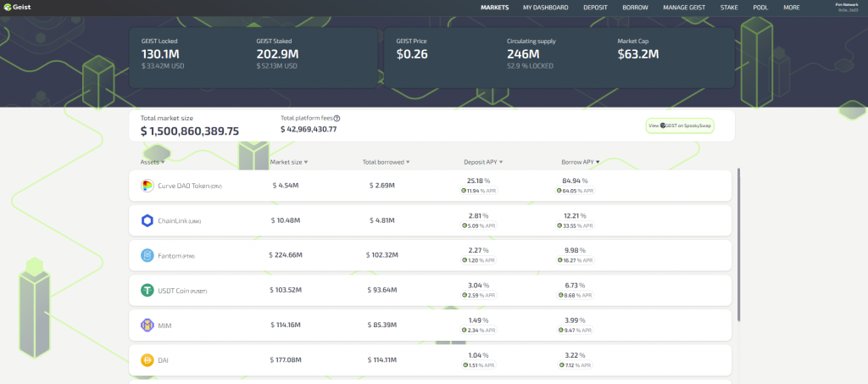Open the DEPOSIT page
Viewport: 868px width, 384px height.
click(595, 8)
